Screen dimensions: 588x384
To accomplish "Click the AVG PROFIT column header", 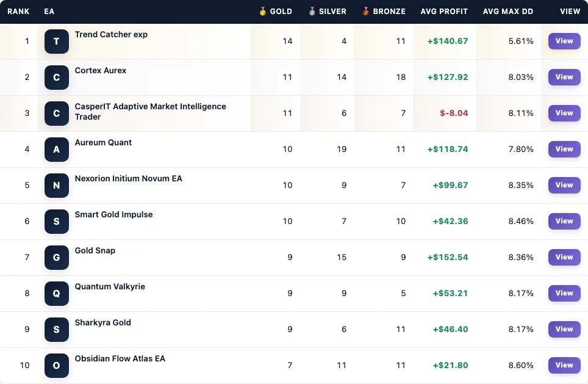I will 444,11.
